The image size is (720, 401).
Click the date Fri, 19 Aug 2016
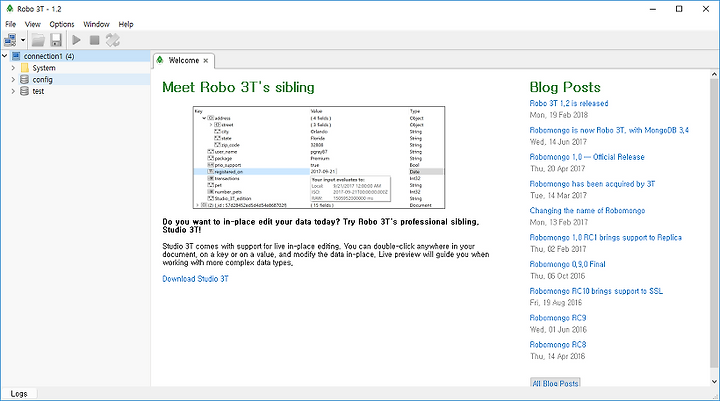point(556,303)
